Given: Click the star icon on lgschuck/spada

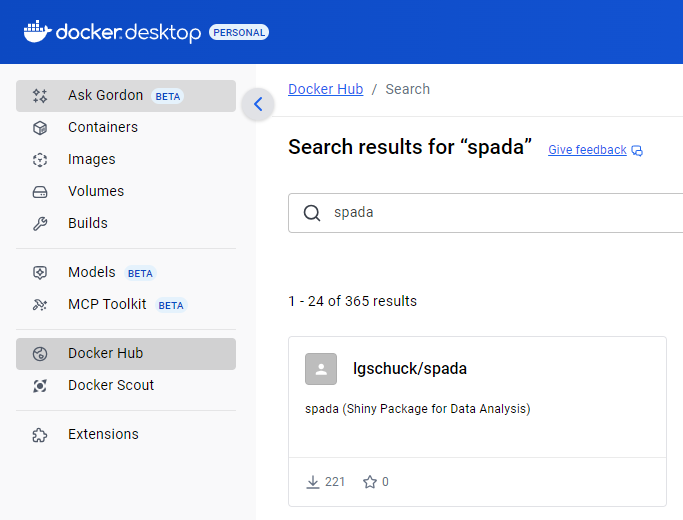Looking at the screenshot, I should click(x=370, y=482).
